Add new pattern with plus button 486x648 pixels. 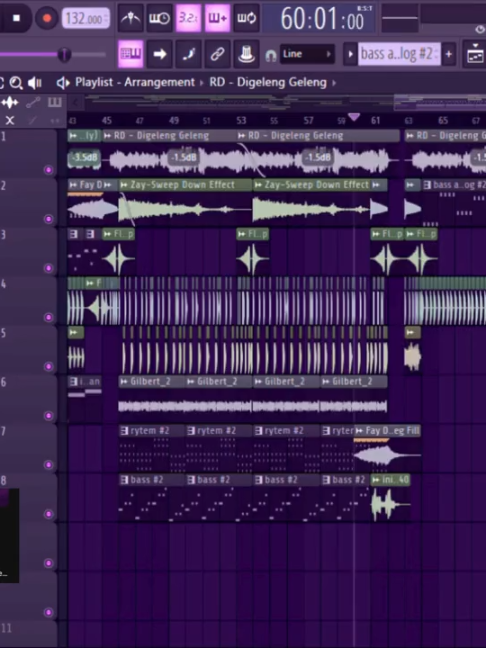(448, 54)
